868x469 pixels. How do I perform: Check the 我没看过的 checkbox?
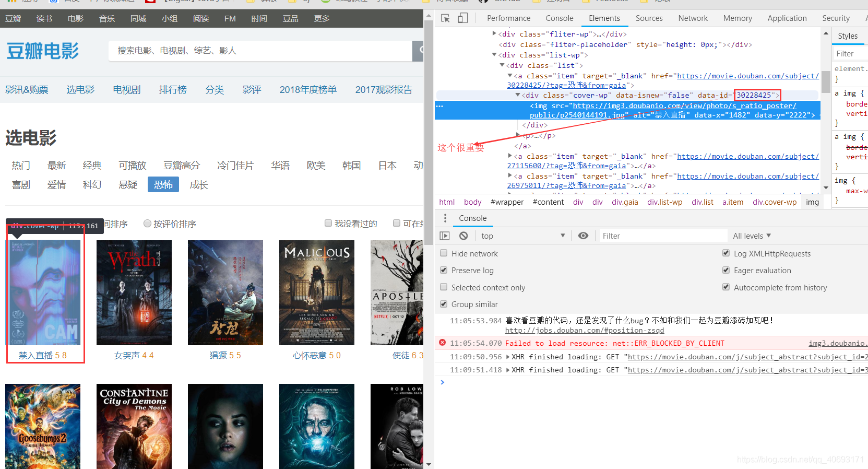coord(328,224)
